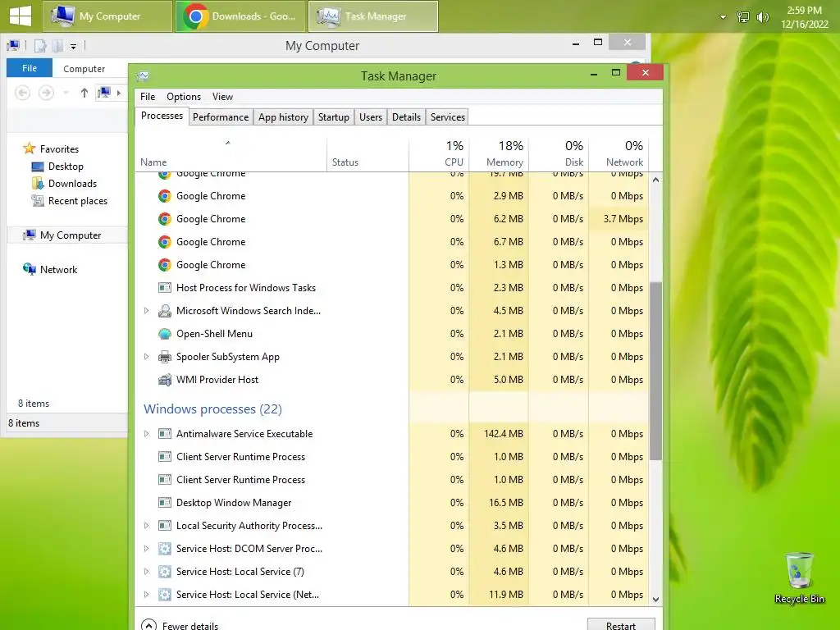Click scroll-up arrow in process list

[x=655, y=180]
